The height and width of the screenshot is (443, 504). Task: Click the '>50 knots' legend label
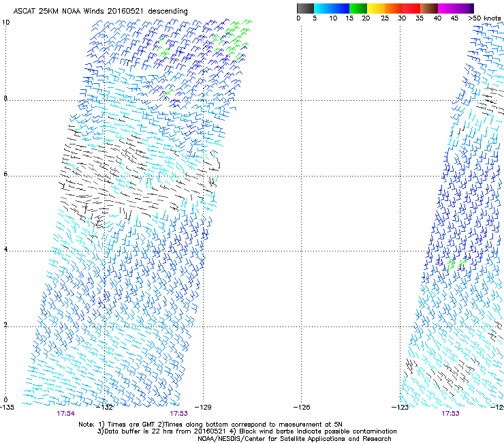[x=484, y=18]
